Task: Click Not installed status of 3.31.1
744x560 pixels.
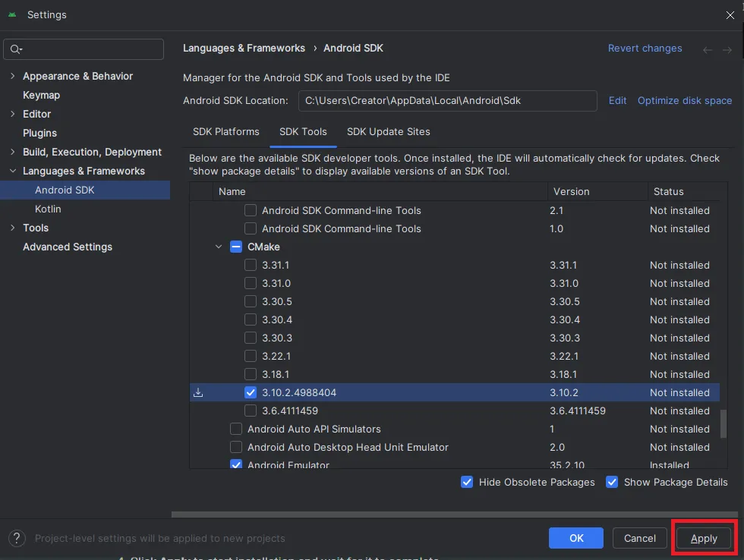Action: (679, 265)
